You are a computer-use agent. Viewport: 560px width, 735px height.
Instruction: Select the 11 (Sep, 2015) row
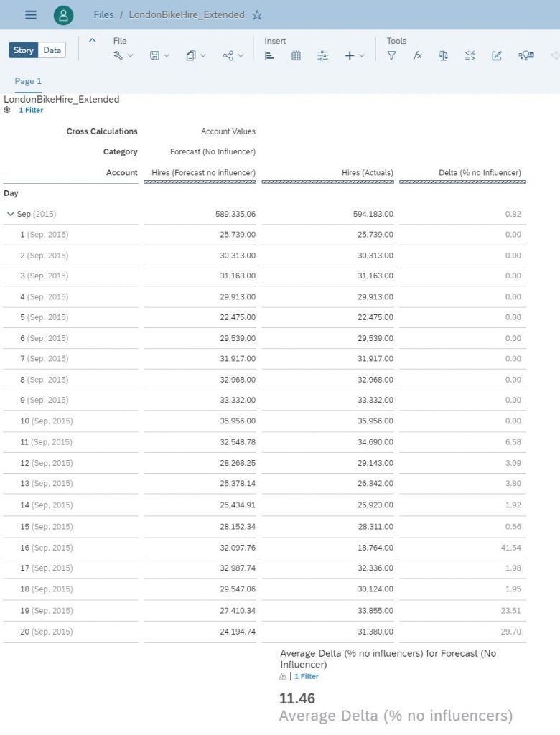tap(47, 442)
